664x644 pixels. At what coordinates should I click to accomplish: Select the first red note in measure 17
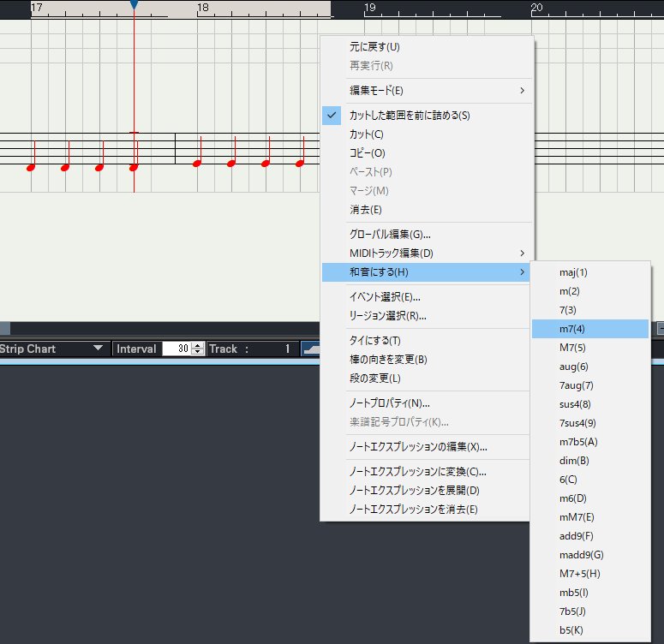pyautogui.click(x=31, y=167)
